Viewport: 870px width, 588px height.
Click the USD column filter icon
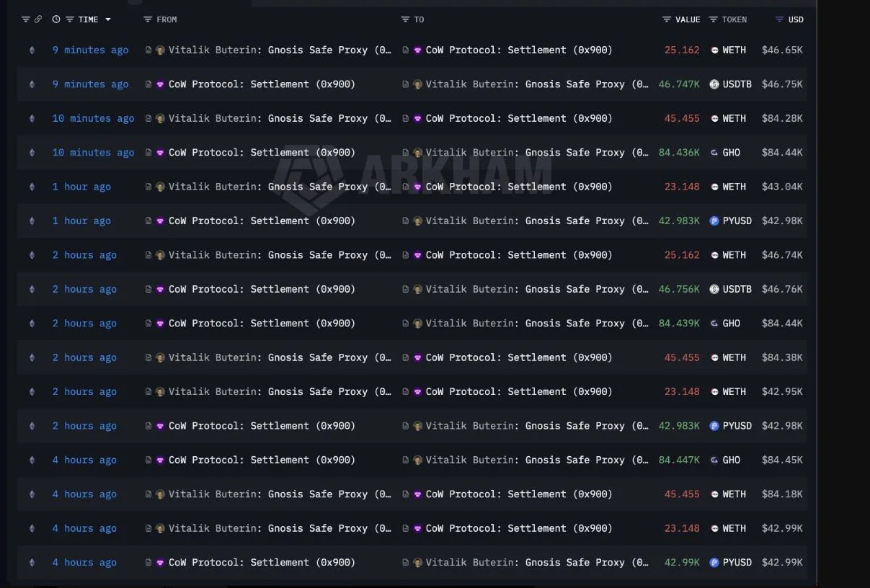coord(779,19)
